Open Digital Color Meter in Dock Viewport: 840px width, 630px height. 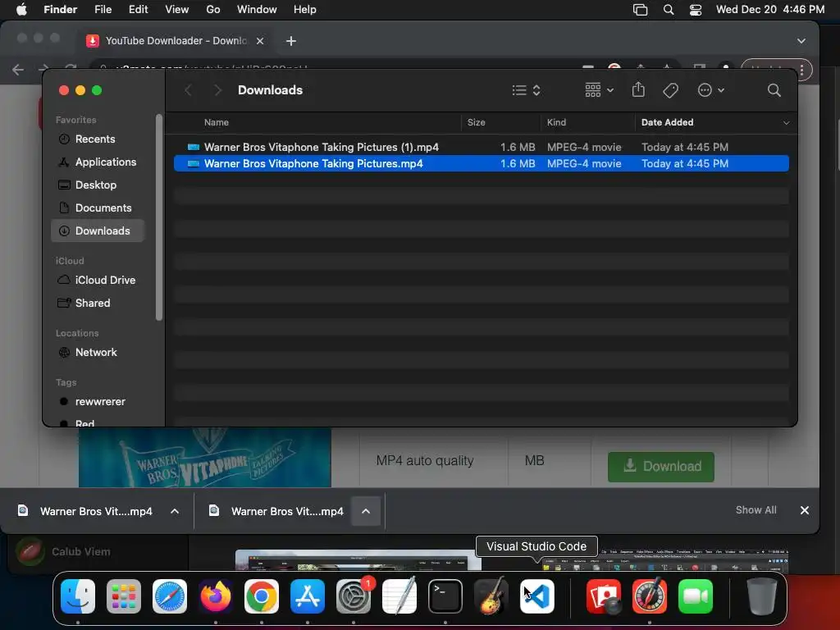(x=650, y=596)
